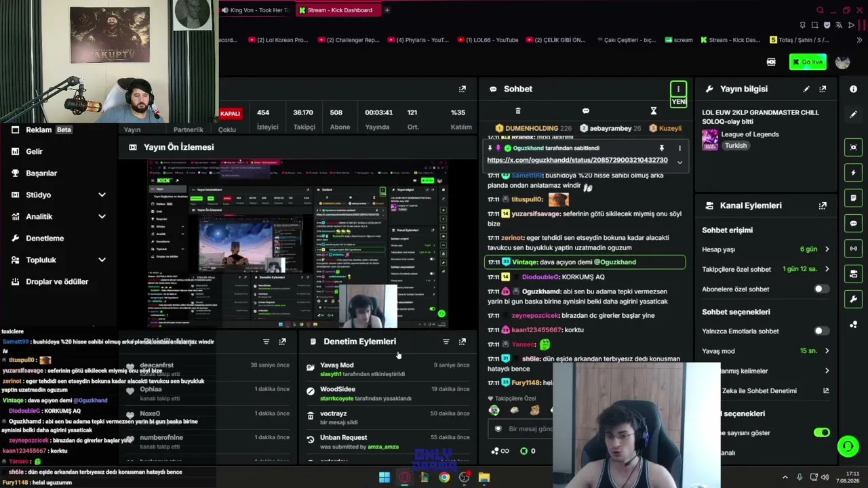Click the speech bubble icon below Sohbet
This screenshot has height=488, width=868.
586,111
